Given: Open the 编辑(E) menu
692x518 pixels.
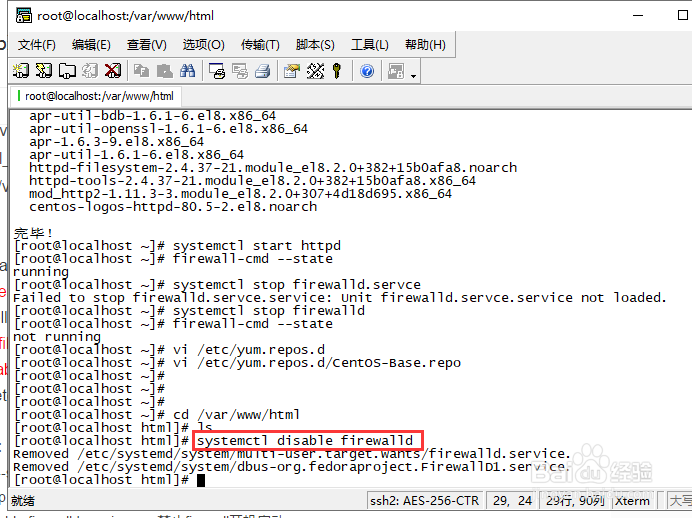Looking at the screenshot, I should point(91,45).
